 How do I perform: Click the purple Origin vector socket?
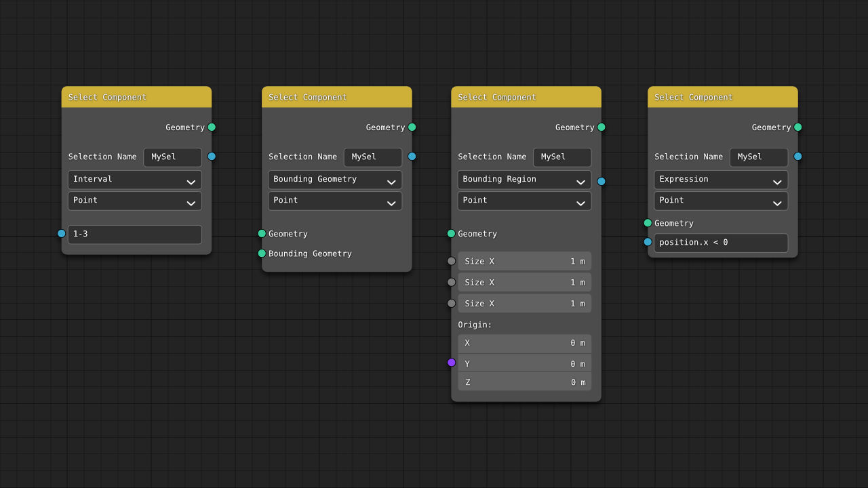point(452,363)
